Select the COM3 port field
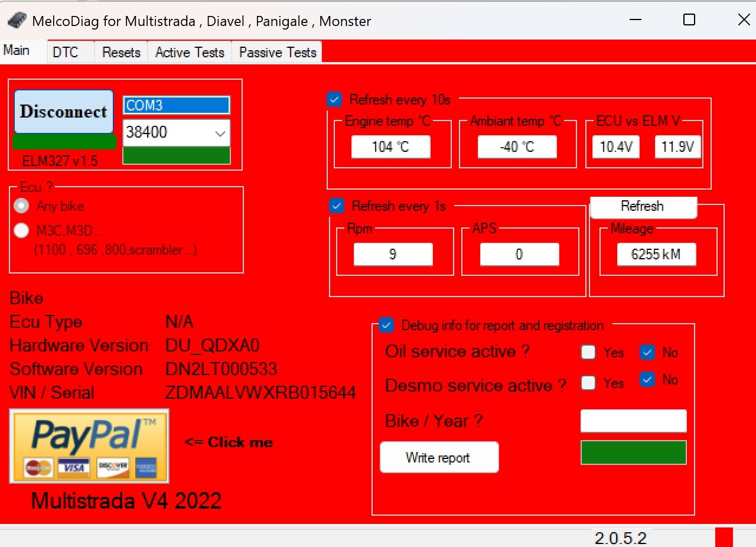This screenshot has width=756, height=547. (176, 106)
